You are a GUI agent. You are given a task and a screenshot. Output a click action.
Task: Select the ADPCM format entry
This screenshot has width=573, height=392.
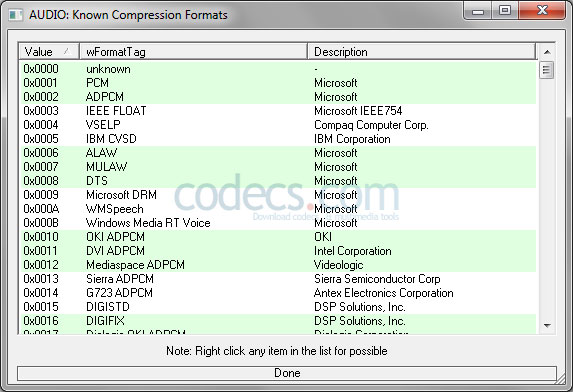point(105,97)
